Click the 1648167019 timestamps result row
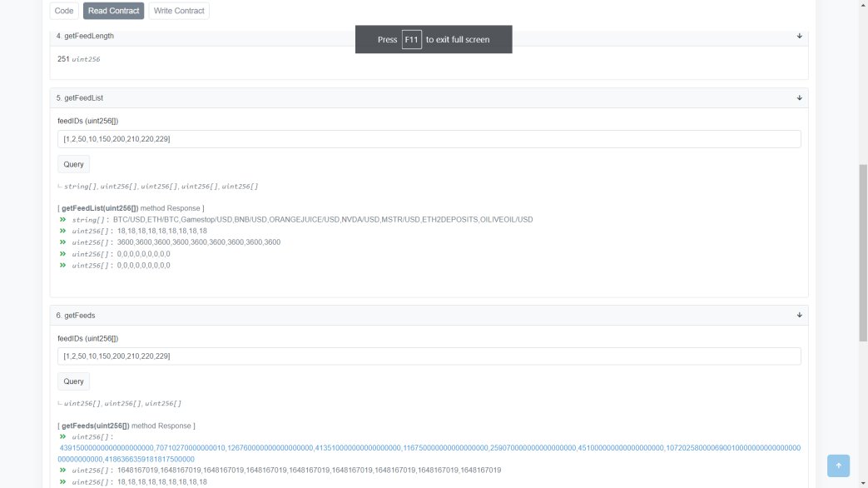This screenshot has height=488, width=868. [x=309, y=471]
